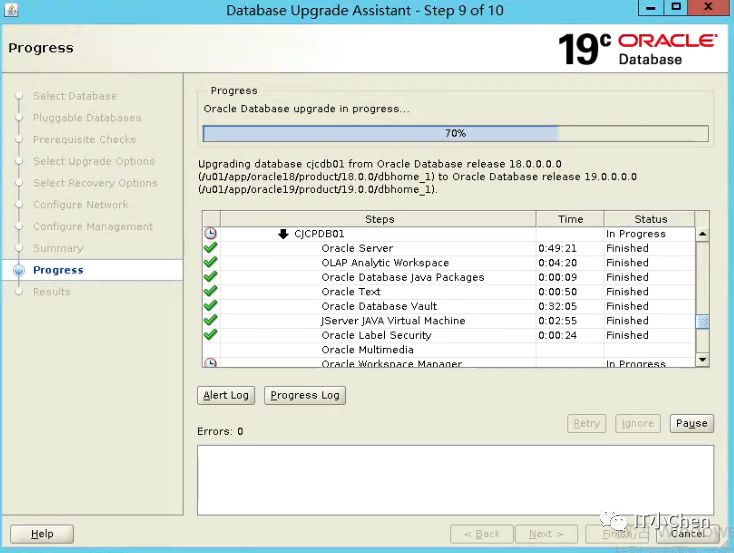The width and height of the screenshot is (734, 553).
Task: Click the Oracle Database Vault step name
Action: coord(379,306)
